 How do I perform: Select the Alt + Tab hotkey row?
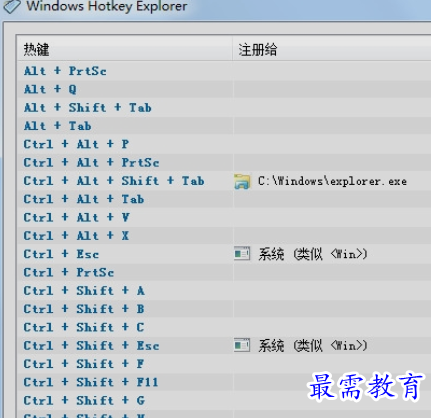[224, 126]
